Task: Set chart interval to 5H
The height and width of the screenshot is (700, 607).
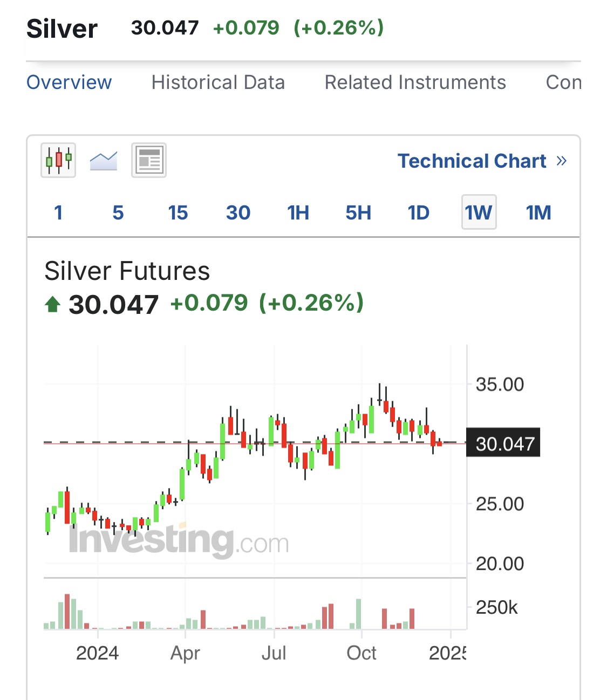Action: coord(358,212)
